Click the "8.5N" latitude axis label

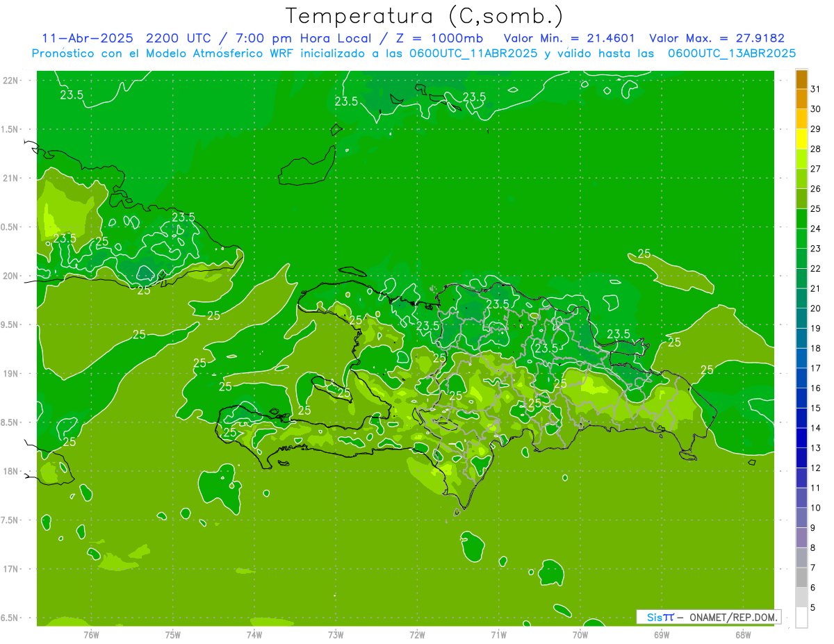tap(10, 422)
